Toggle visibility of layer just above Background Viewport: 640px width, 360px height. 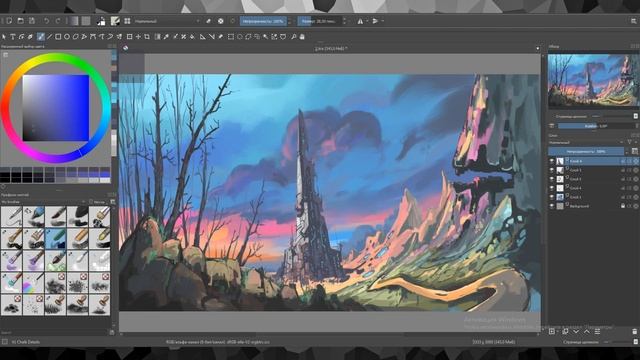coord(552,197)
